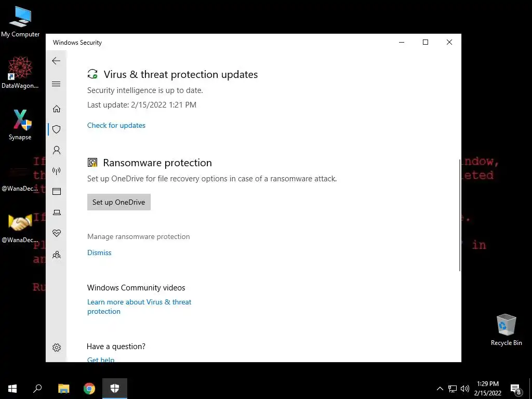Select Virus & threat protection shield icon
Viewport: 532px width, 399px height.
point(57,129)
